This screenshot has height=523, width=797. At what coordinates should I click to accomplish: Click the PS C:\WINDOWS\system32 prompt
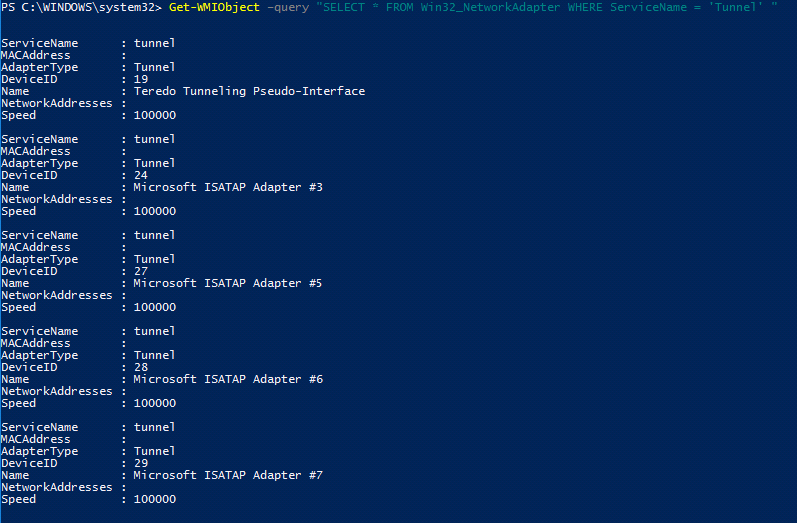[x=81, y=7]
